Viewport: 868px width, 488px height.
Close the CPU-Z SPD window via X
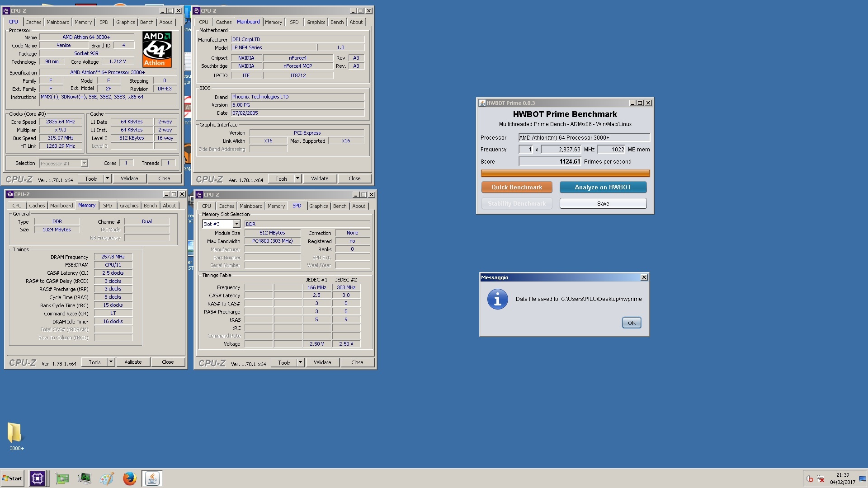372,195
